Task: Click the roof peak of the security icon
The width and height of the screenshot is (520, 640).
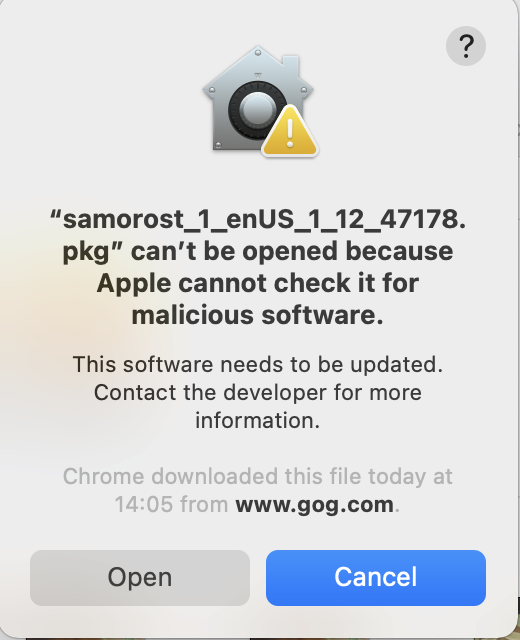Action: (258, 52)
